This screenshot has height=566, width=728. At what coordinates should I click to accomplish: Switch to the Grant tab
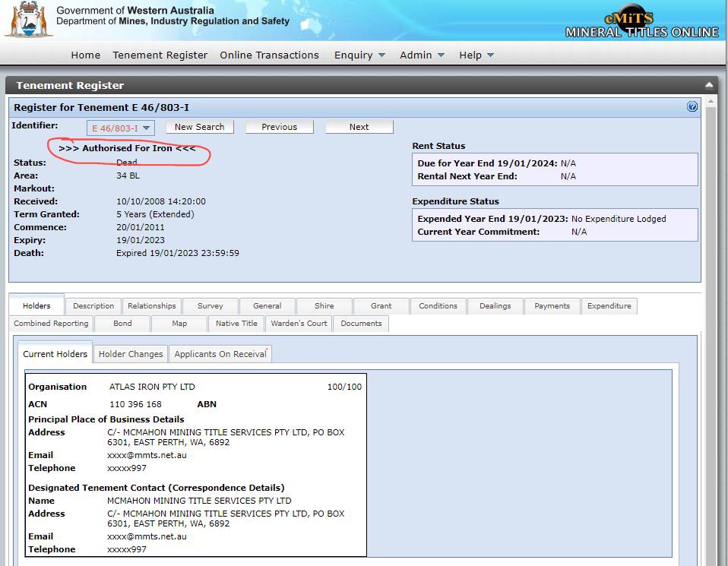(381, 306)
